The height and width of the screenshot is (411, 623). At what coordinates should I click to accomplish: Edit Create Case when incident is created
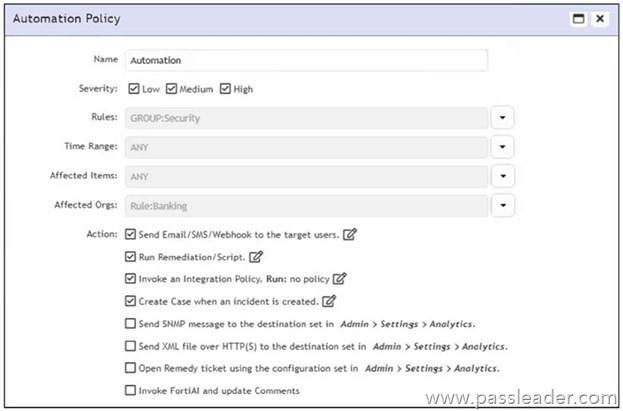tap(326, 300)
